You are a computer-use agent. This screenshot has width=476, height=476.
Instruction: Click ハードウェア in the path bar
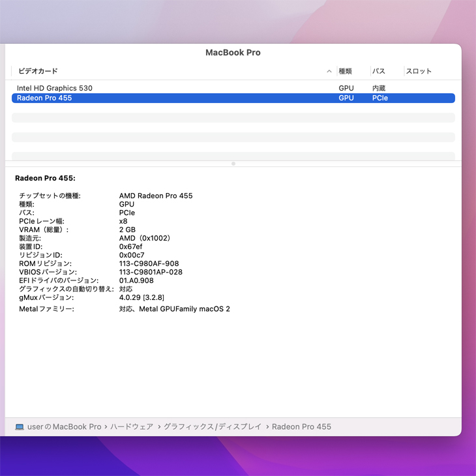click(x=132, y=427)
